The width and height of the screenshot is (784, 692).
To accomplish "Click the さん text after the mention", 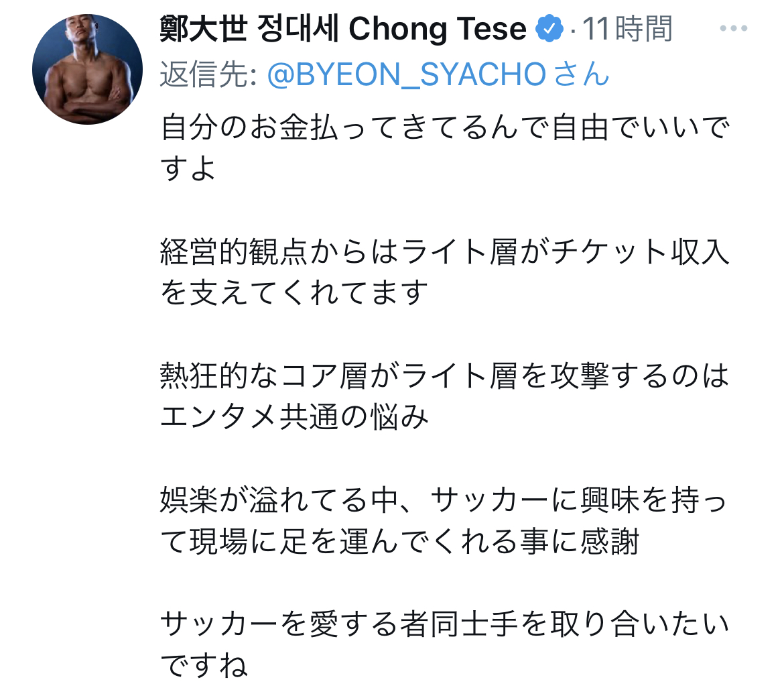I will coord(582,75).
